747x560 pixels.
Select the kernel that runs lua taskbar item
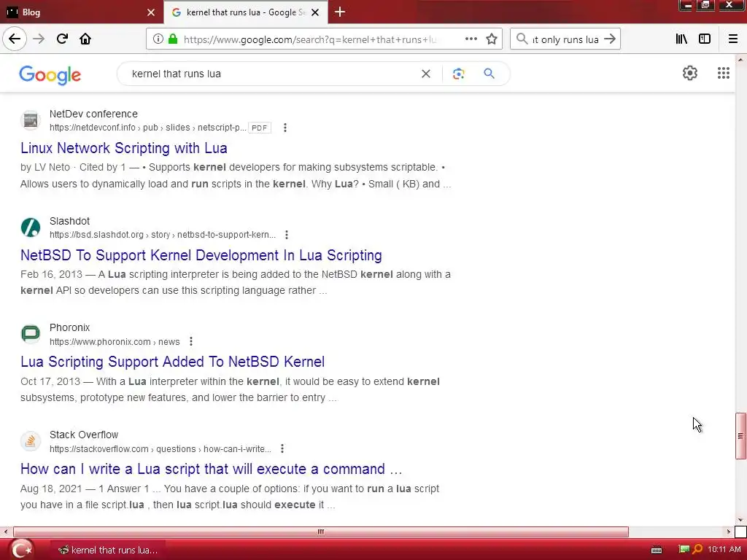(x=108, y=550)
